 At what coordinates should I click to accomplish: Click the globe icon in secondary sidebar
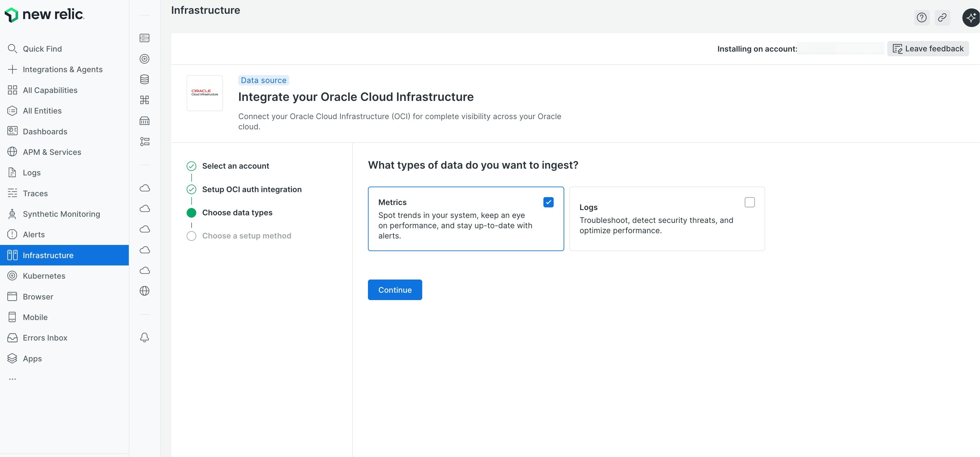(145, 291)
